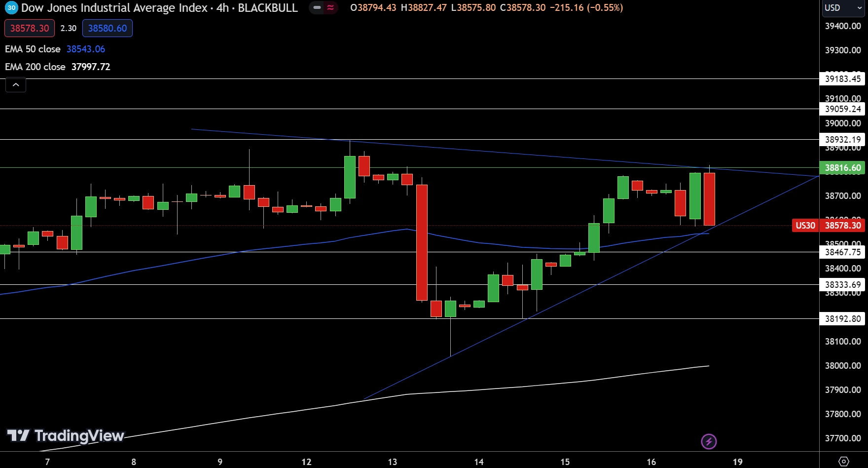Click date 12 on the time axis

click(306, 462)
